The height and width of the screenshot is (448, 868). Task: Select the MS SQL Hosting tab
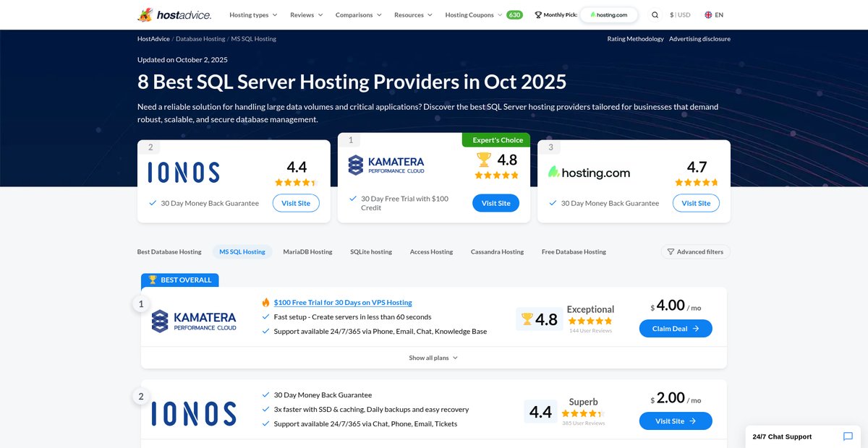pyautogui.click(x=244, y=251)
